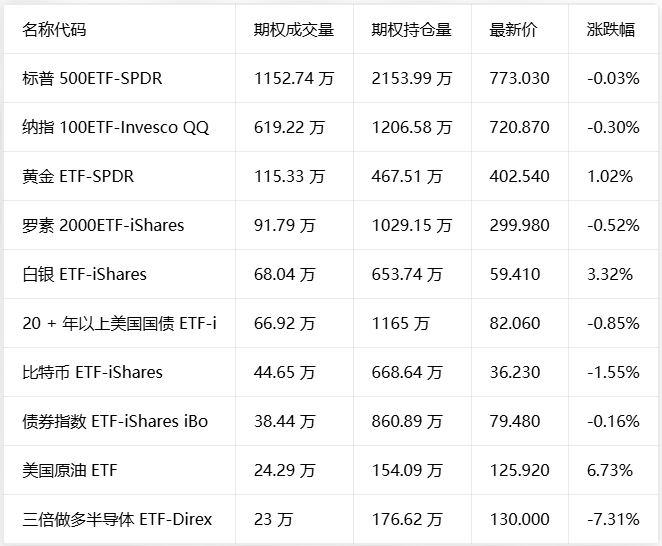
Task: Click the 涨跌幅 column header
Action: (x=611, y=30)
